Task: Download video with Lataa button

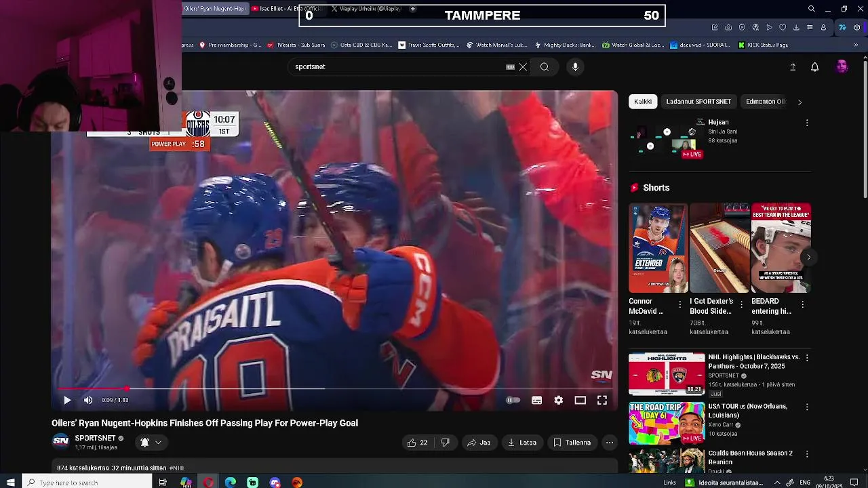Action: pos(522,443)
